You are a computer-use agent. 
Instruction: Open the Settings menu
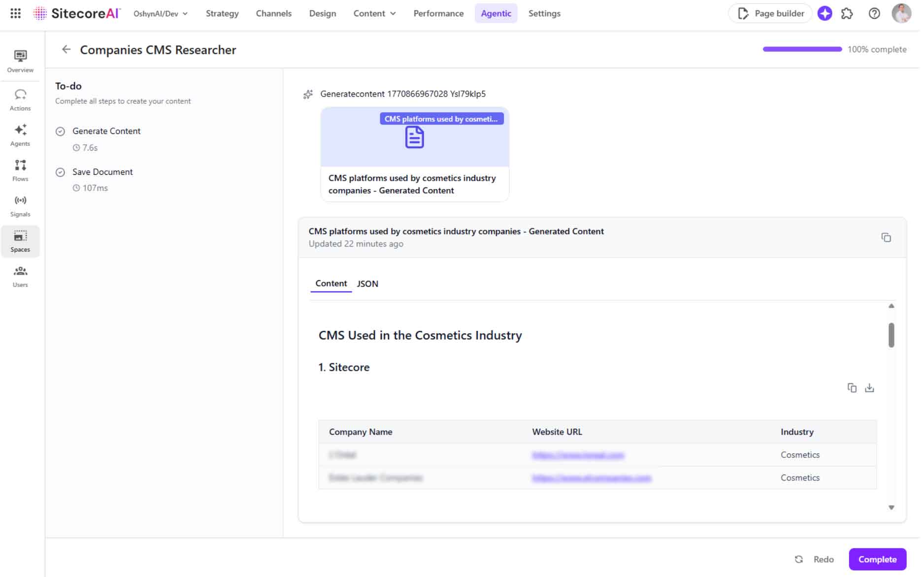tap(544, 13)
